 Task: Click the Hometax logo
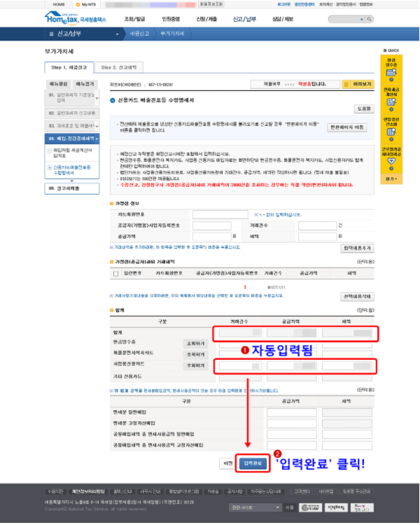[x=75, y=18]
